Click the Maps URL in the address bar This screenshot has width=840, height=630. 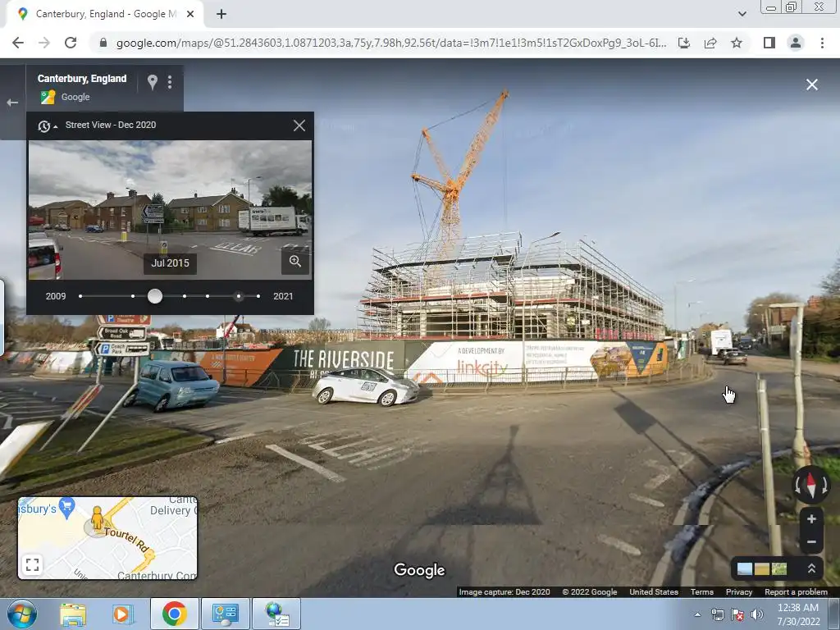(x=391, y=43)
